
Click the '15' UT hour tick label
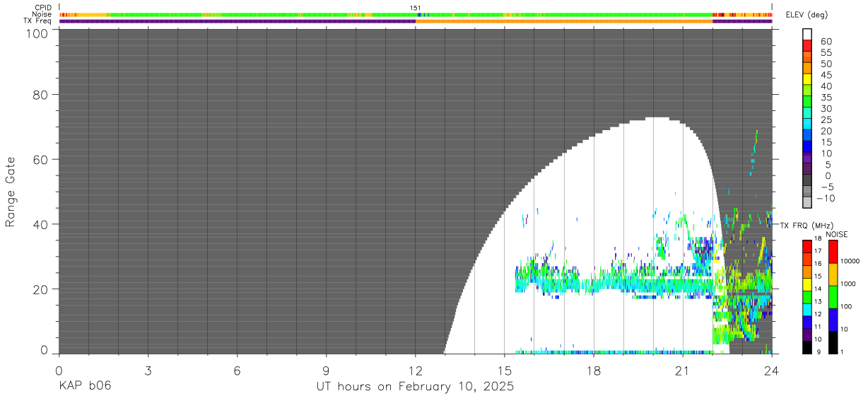click(x=505, y=371)
